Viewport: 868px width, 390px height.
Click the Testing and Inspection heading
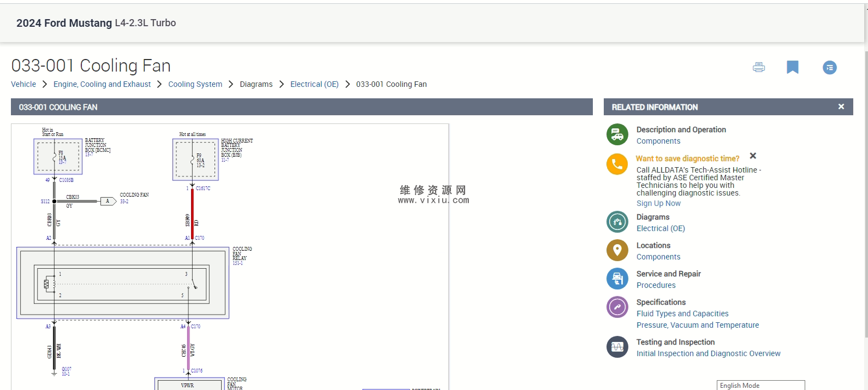click(675, 342)
